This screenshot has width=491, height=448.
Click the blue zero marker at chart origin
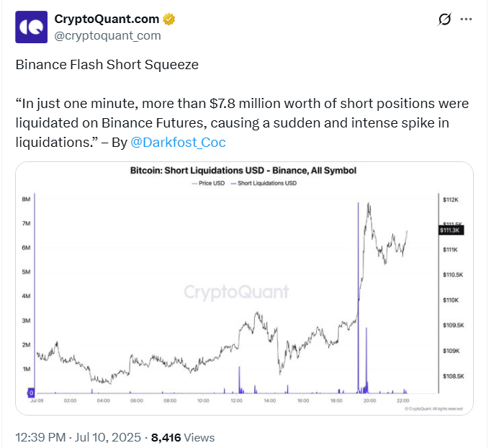(31, 393)
